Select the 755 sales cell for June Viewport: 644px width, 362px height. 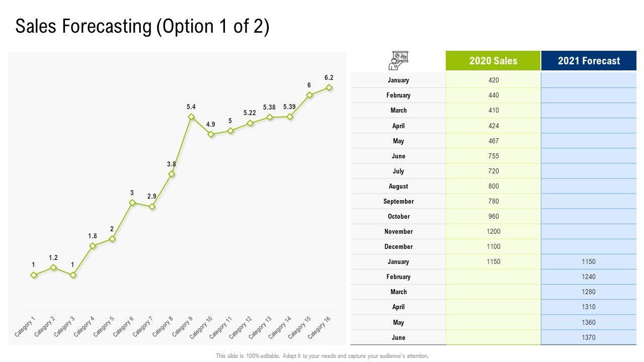pyautogui.click(x=494, y=156)
